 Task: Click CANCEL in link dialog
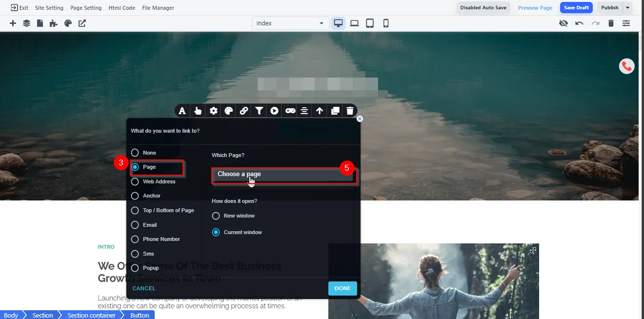point(144,288)
